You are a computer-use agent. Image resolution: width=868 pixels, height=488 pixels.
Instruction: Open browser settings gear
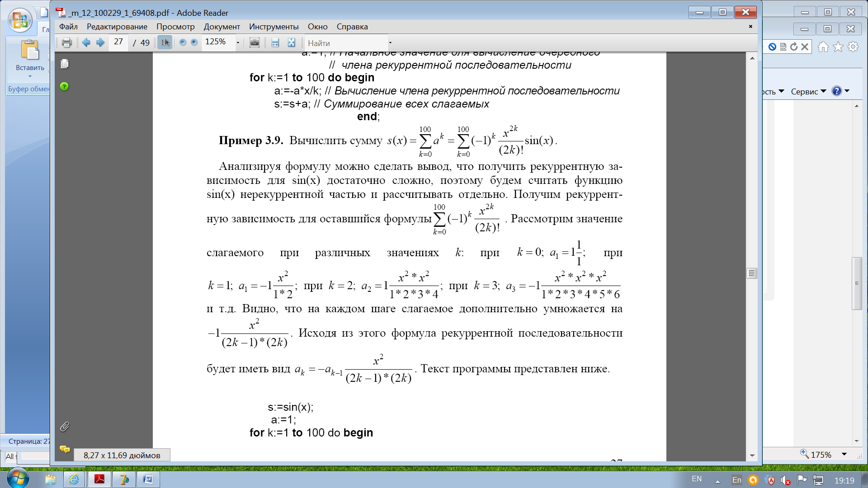(x=853, y=47)
